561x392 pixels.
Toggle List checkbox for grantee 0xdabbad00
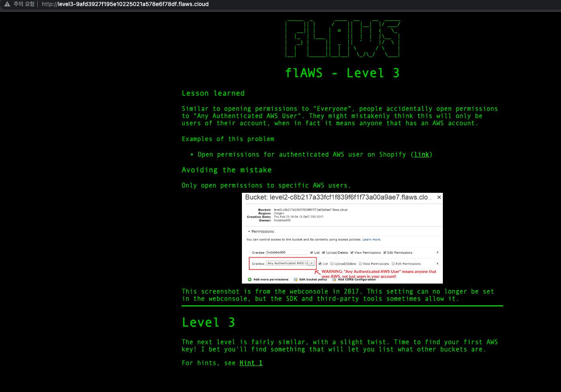[311, 253]
